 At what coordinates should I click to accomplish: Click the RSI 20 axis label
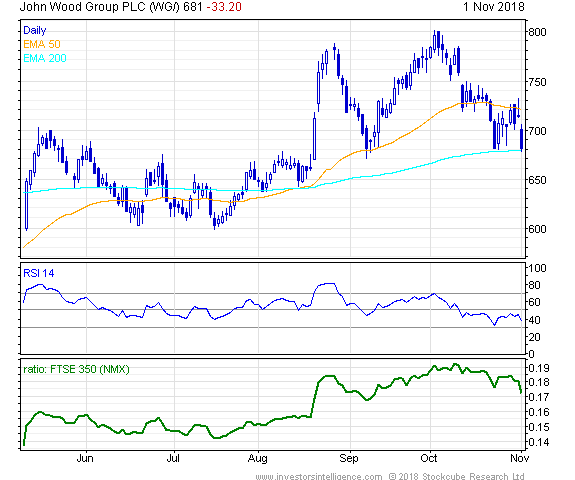pyautogui.click(x=534, y=337)
